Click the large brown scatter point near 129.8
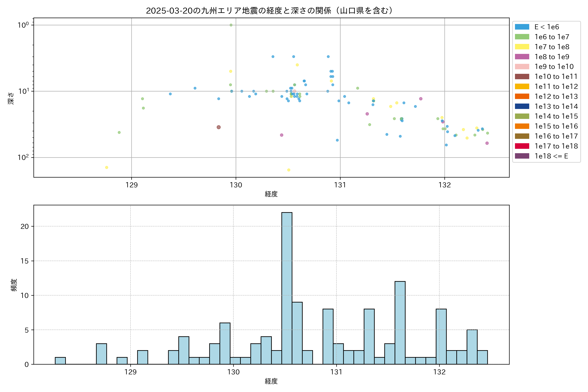The height and width of the screenshot is (392, 588). [x=219, y=127]
